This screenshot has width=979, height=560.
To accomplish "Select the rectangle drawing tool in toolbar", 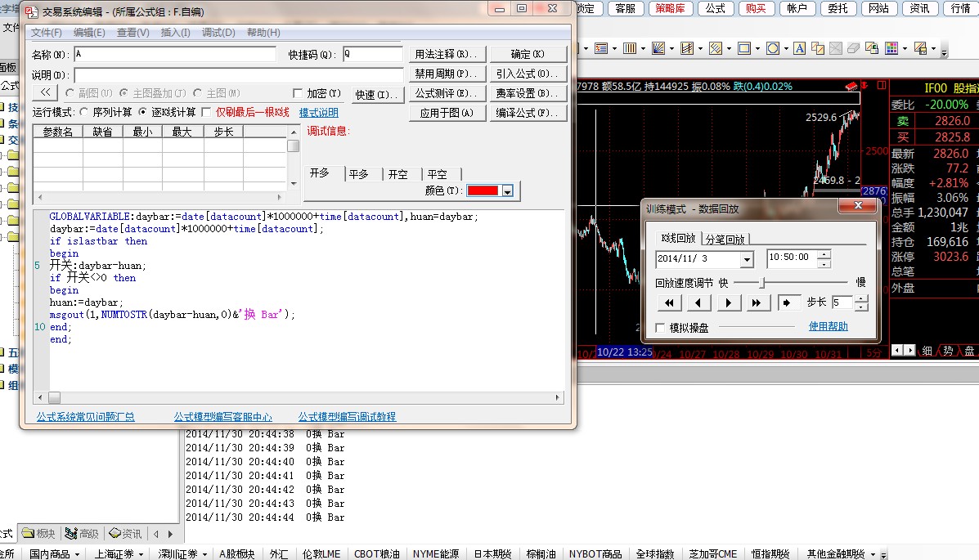I will point(743,49).
